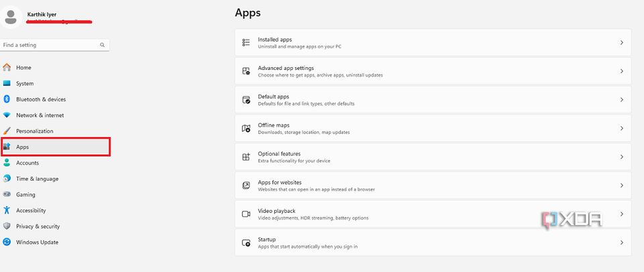Click the Karthik Iyer account name
Viewport: 644px width, 272px height.
42,14
